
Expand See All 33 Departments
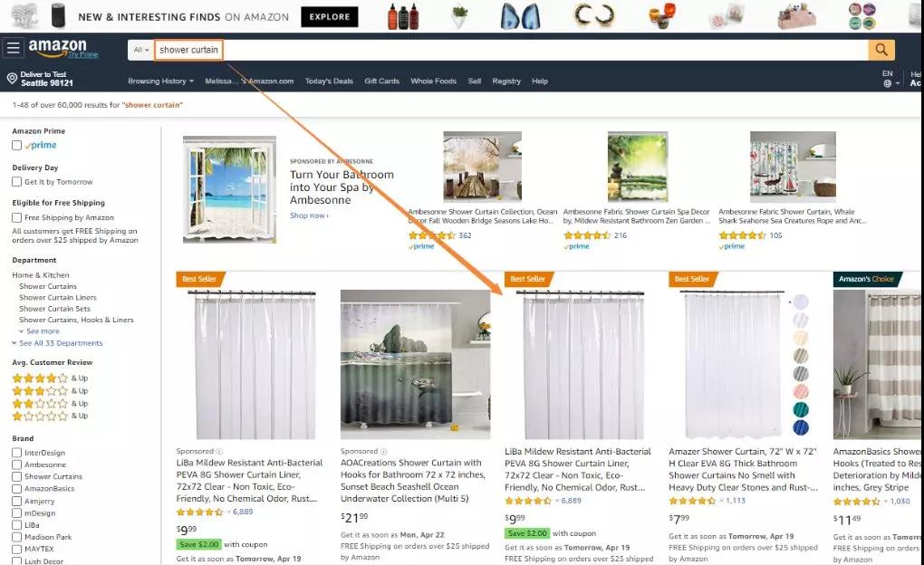[61, 343]
